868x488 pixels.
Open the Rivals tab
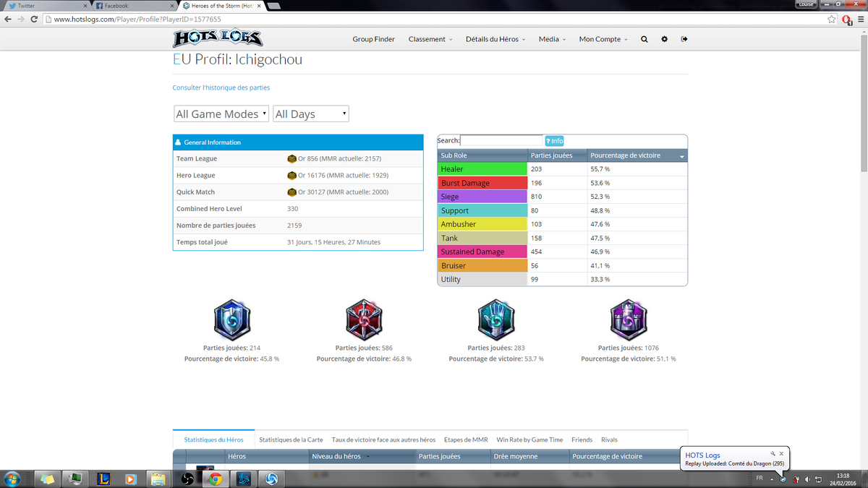(x=609, y=440)
